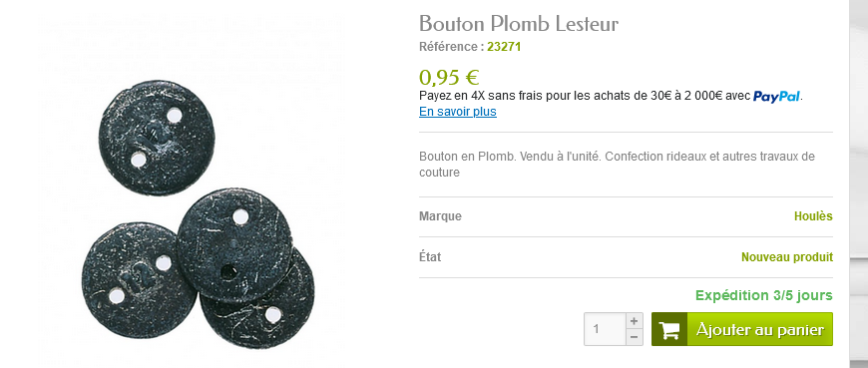Click the top lead button in photo
Screen dimensions: 868x368
(x=157, y=138)
